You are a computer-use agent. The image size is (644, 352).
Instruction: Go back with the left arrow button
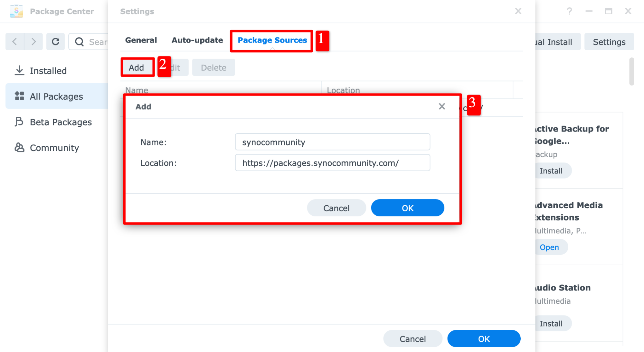tap(15, 42)
